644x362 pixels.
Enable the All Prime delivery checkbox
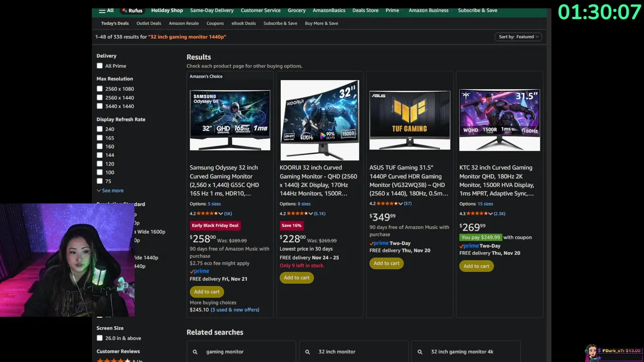100,66
